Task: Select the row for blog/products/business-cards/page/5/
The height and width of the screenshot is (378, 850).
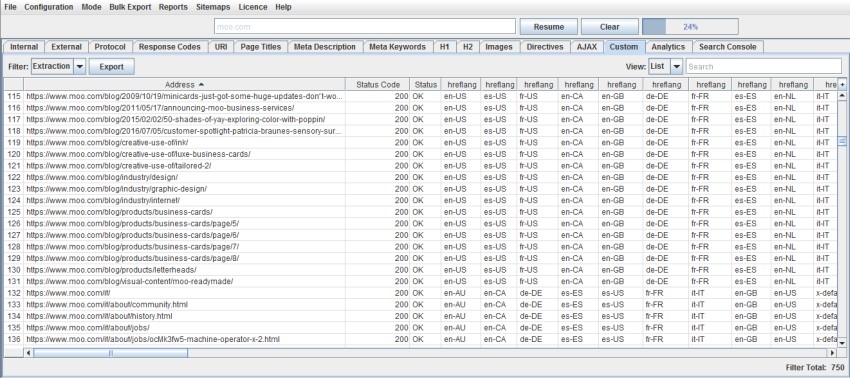Action: [x=421, y=223]
